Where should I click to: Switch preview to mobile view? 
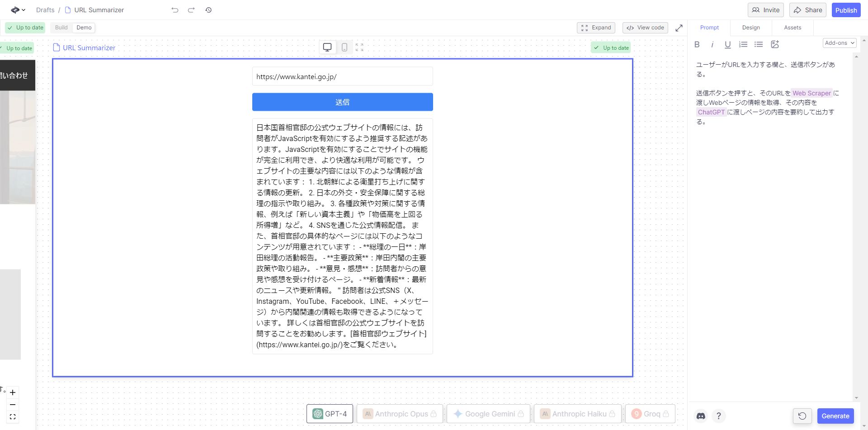click(x=344, y=47)
